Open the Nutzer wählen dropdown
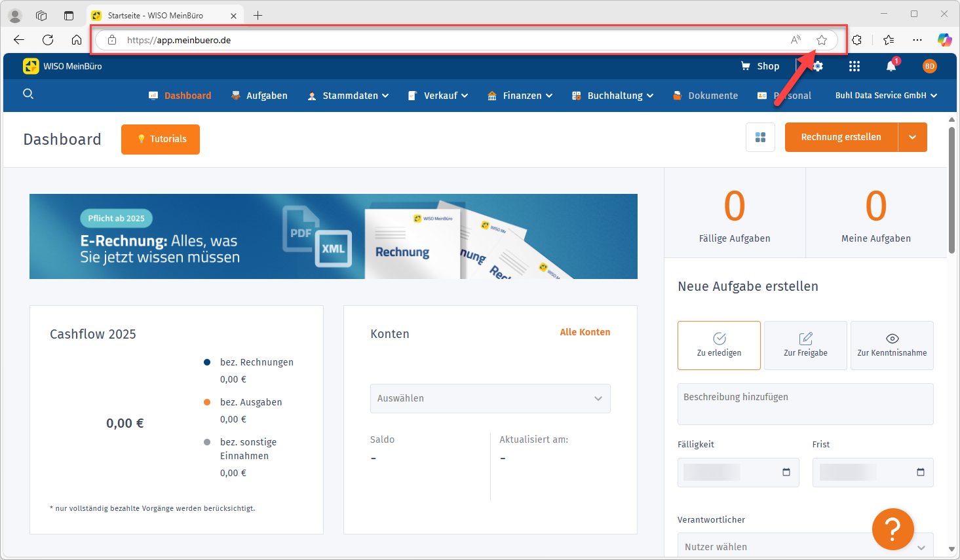The image size is (960, 560). tap(805, 546)
